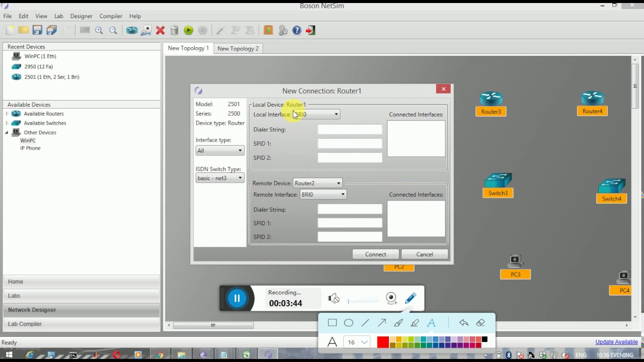Go to the Home panel
Image resolution: width=644 pixels, height=362 pixels.
[x=81, y=282]
